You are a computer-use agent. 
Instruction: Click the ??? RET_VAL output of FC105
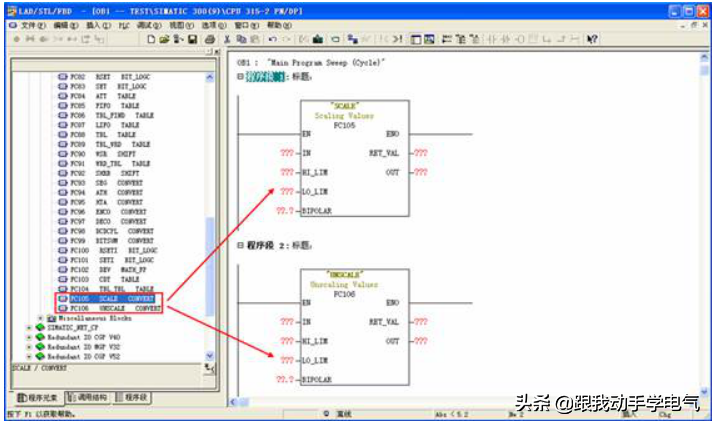pyautogui.click(x=421, y=153)
